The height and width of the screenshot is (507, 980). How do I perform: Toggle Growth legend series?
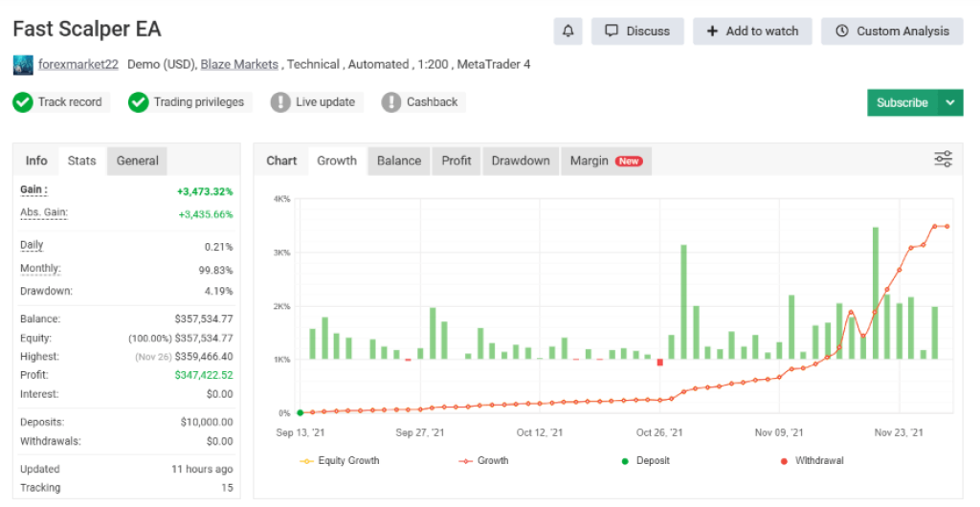484,461
